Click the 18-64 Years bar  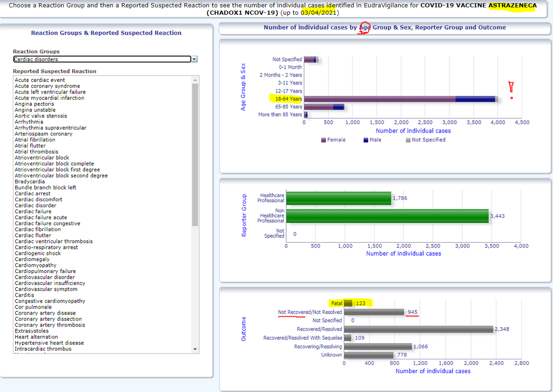(401, 99)
